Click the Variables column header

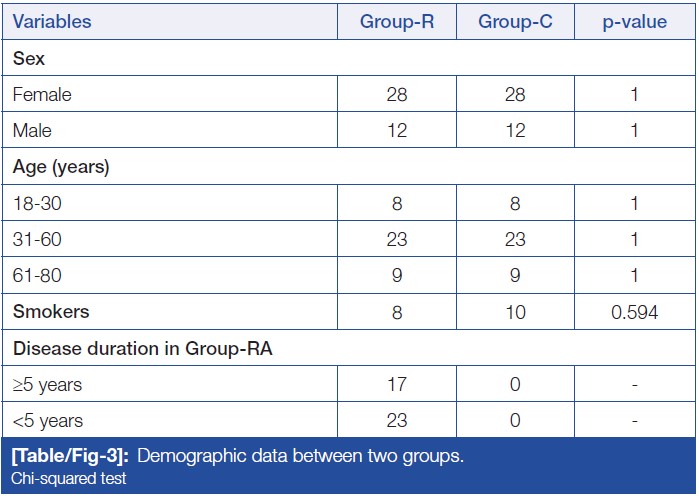52,22
